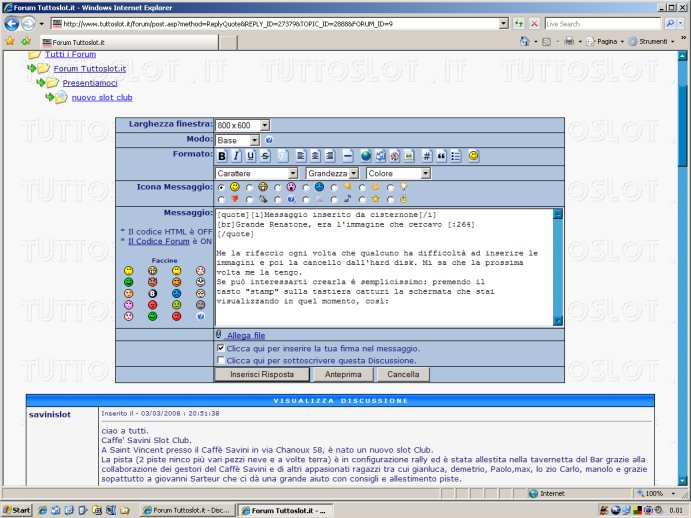Select the red heart message icon radio
Viewport: 691px width, 518px height.
[x=221, y=200]
